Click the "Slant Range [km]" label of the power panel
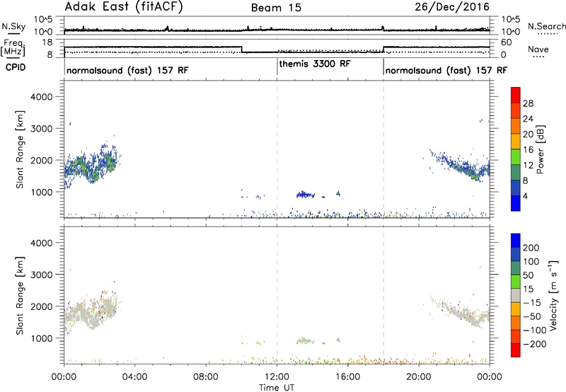 click(x=20, y=149)
